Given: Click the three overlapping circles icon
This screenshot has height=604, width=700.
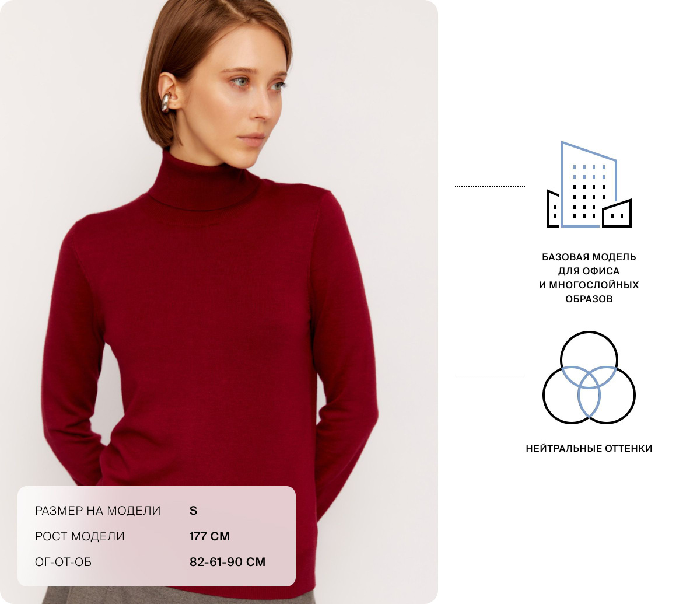Looking at the screenshot, I should (x=589, y=378).
